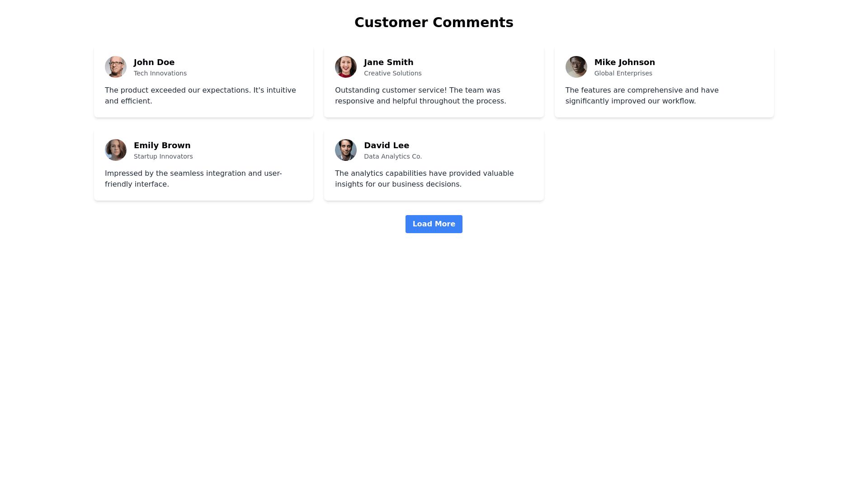Click the Mike Johnson name heading
Viewport: 868px width, 488px height.
624,62
